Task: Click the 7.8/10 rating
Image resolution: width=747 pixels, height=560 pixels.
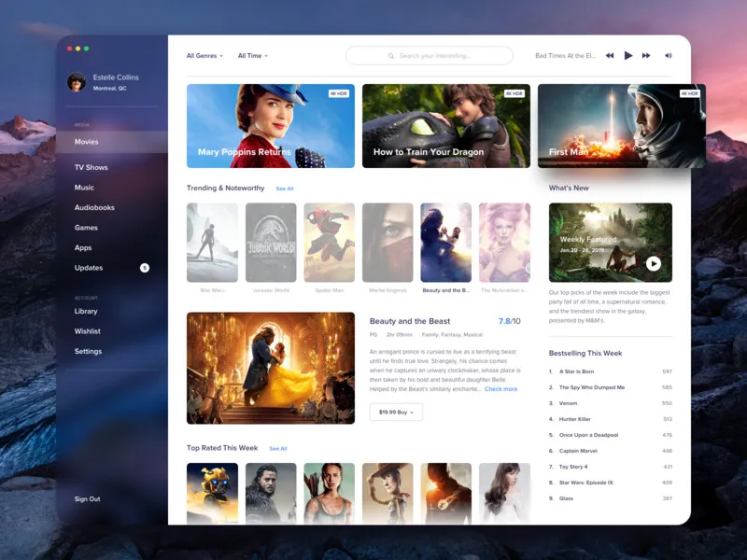Action: pos(509,321)
